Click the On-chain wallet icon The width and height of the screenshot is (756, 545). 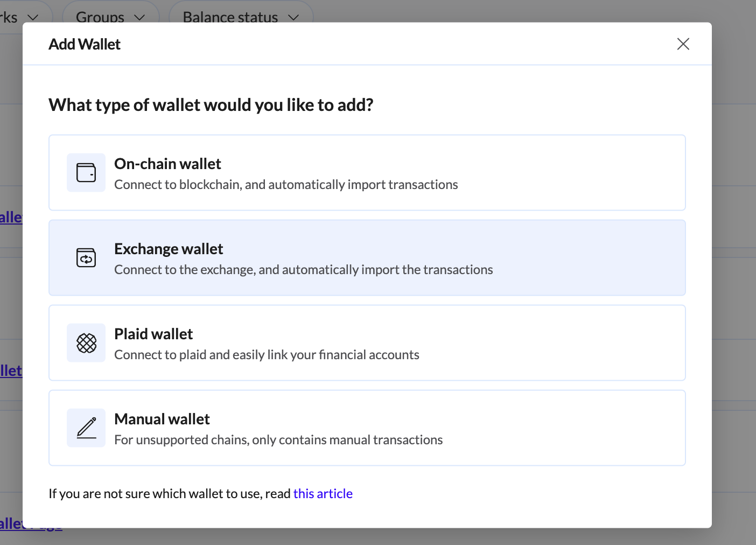[x=86, y=172]
